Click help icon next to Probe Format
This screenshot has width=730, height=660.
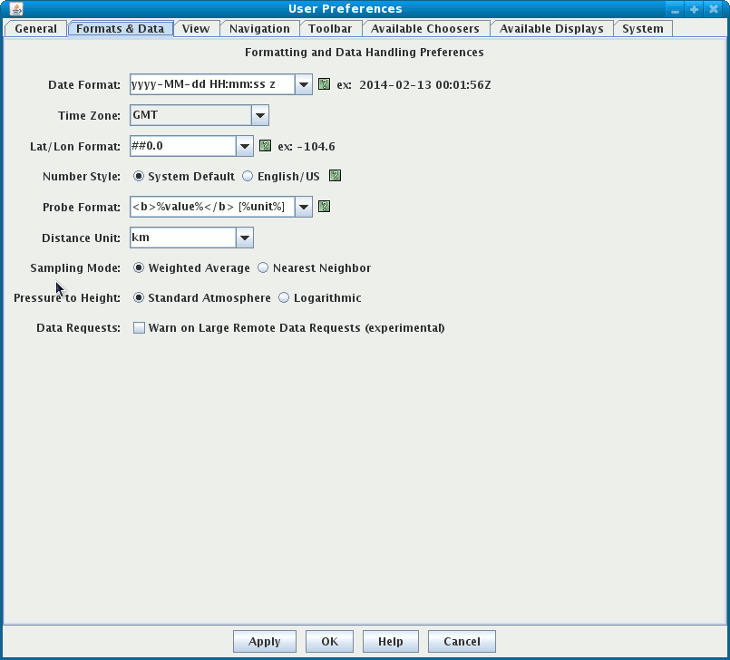[x=324, y=207]
